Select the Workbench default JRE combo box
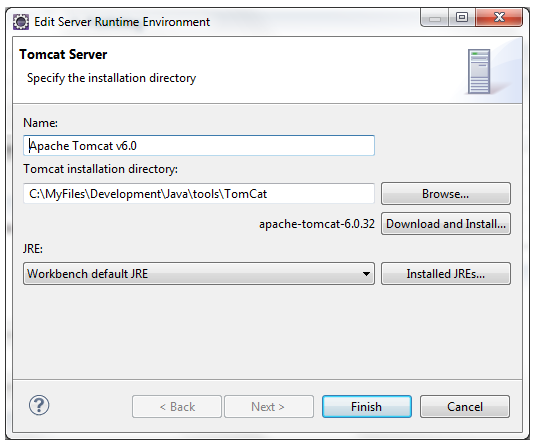This screenshot has height=446, width=535. point(199,274)
